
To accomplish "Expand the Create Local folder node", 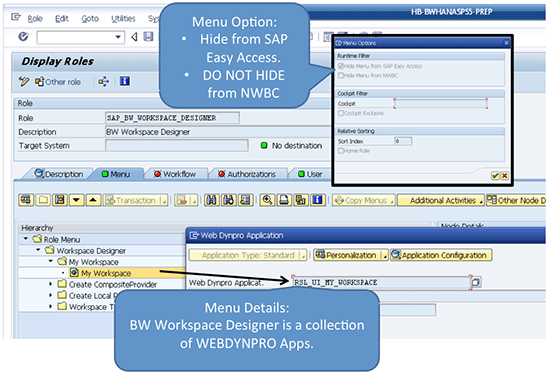I will pyautogui.click(x=51, y=295).
